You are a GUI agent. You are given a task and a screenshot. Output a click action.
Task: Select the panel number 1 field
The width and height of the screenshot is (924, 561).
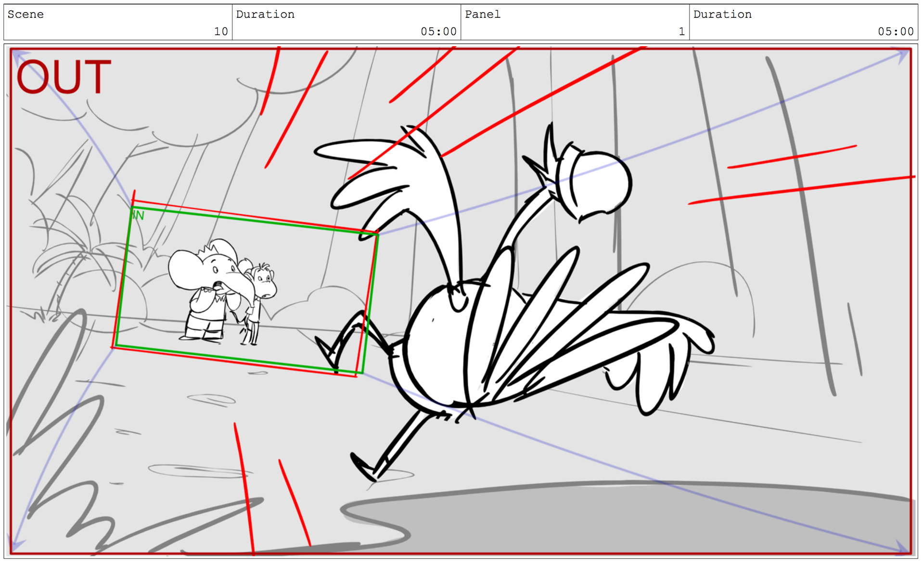pyautogui.click(x=681, y=31)
